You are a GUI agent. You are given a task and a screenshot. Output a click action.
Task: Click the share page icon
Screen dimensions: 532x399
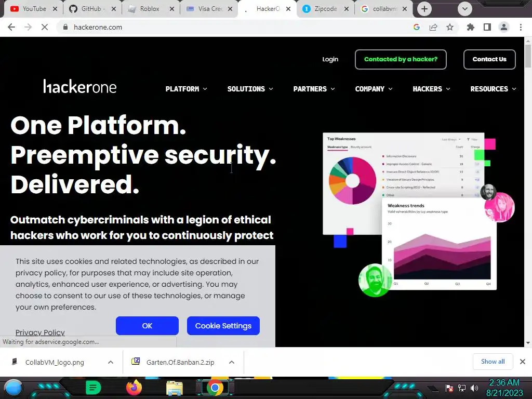click(x=433, y=27)
